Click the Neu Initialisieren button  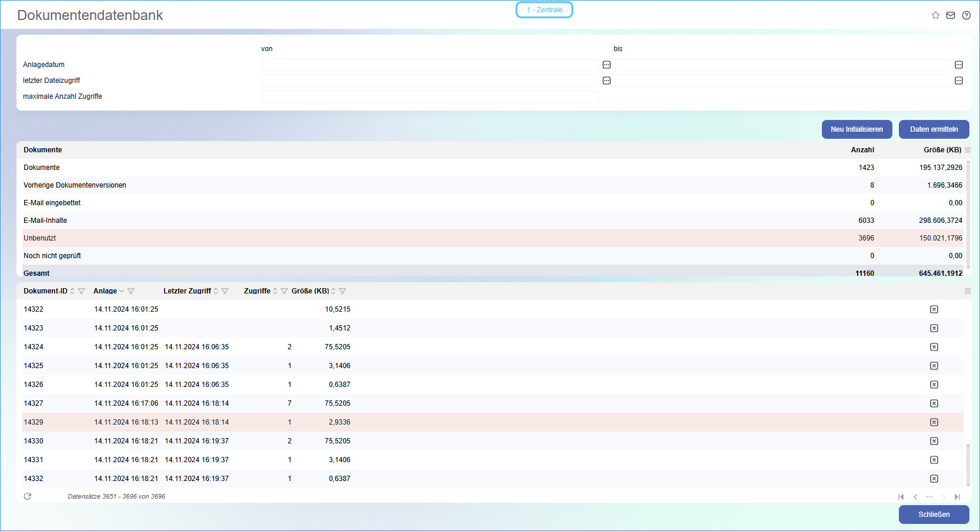[x=857, y=129]
